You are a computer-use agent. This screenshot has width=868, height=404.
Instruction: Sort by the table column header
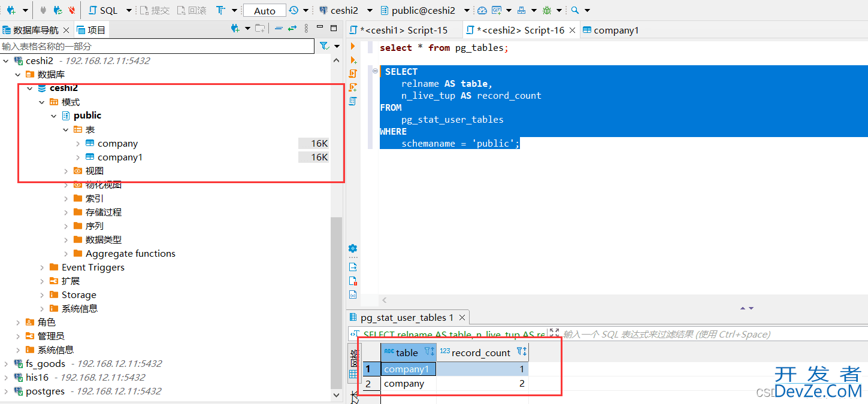(x=407, y=353)
